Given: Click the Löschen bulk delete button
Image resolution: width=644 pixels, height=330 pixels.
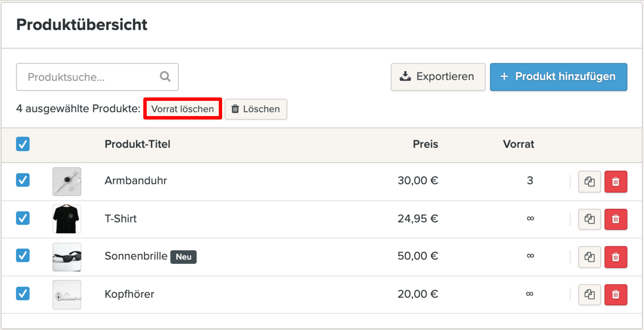Looking at the screenshot, I should click(256, 109).
